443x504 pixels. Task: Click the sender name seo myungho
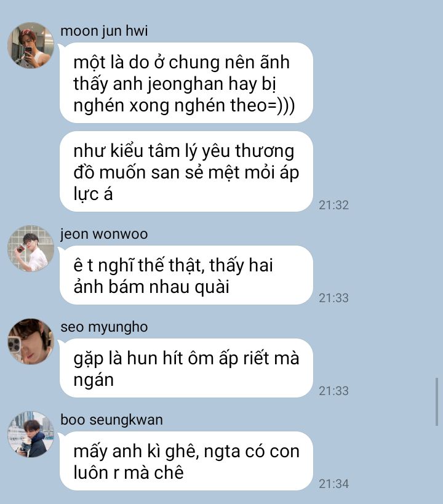click(x=104, y=327)
